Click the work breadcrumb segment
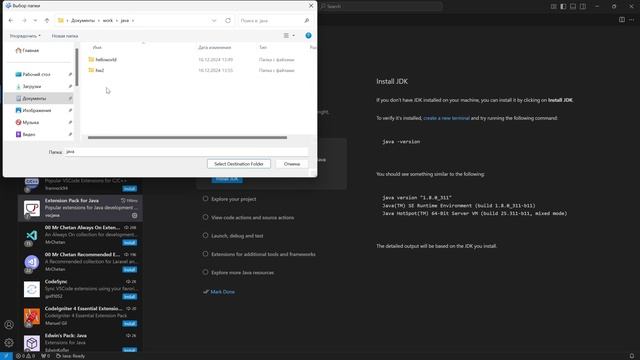Screen dimensions: 640x360 (108, 20)
